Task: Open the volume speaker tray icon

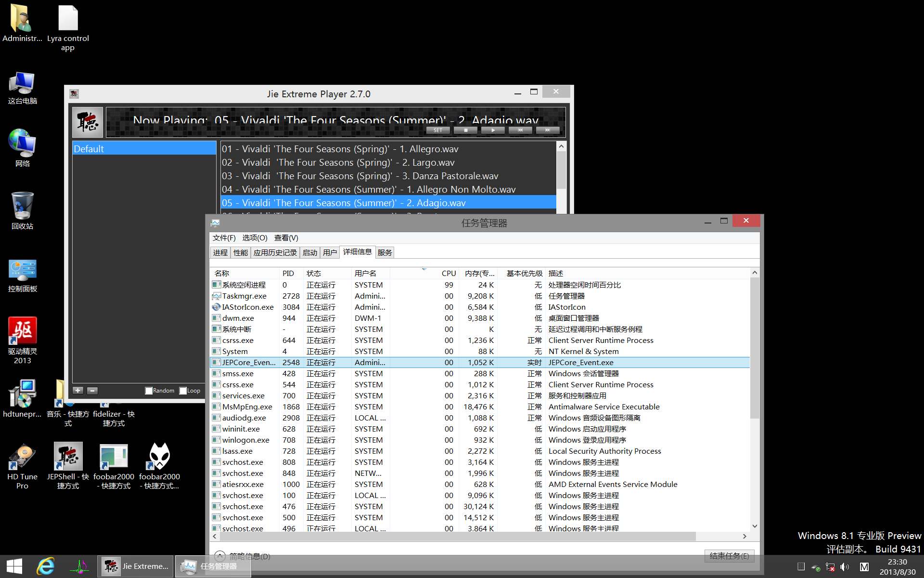Action: tap(844, 567)
